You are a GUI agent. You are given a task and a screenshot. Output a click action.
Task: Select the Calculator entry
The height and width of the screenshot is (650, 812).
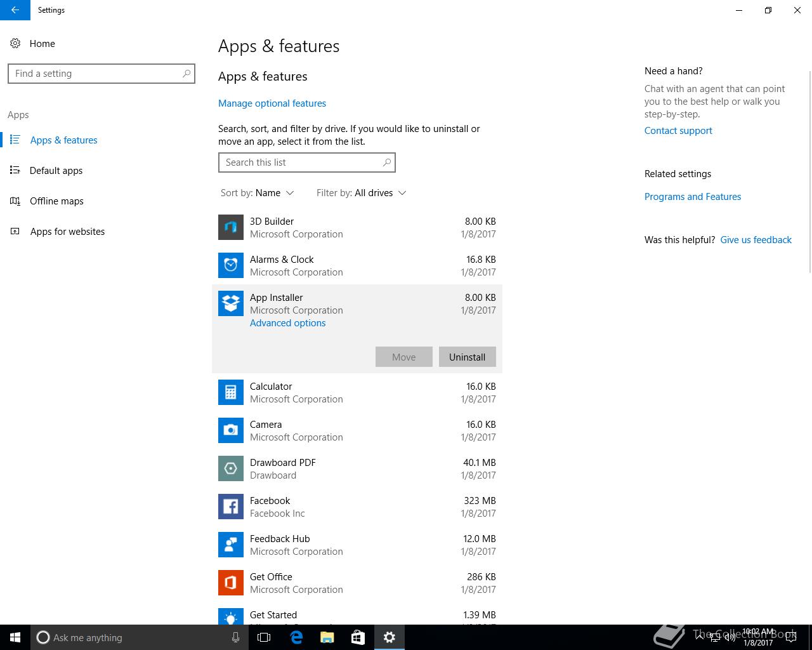pos(357,392)
